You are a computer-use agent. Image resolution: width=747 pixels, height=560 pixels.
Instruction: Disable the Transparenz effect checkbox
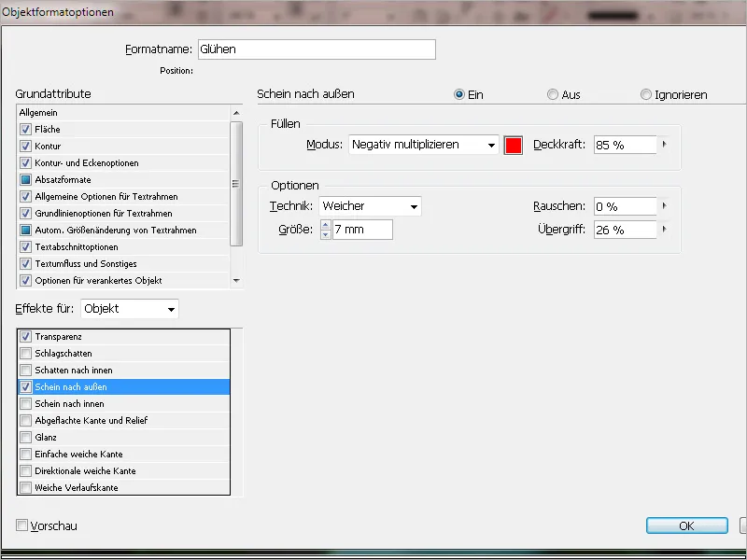coord(26,336)
